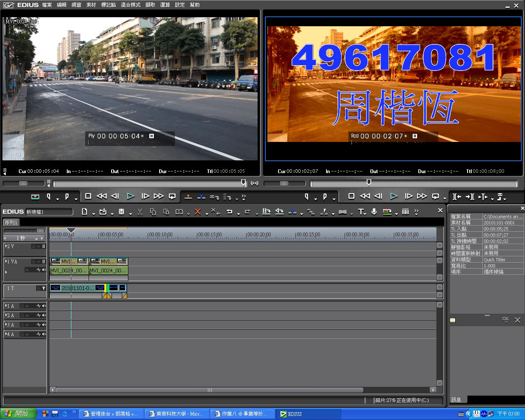The image size is (525, 420).
Task: Click the Toggle Bin Window icon
Action: 405,212
